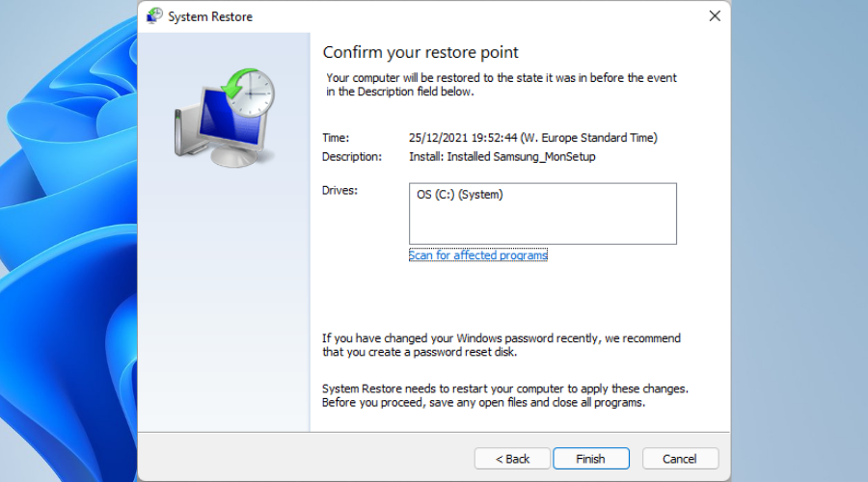
Task: Select the OS (C:) (System) drive entry
Action: point(460,195)
